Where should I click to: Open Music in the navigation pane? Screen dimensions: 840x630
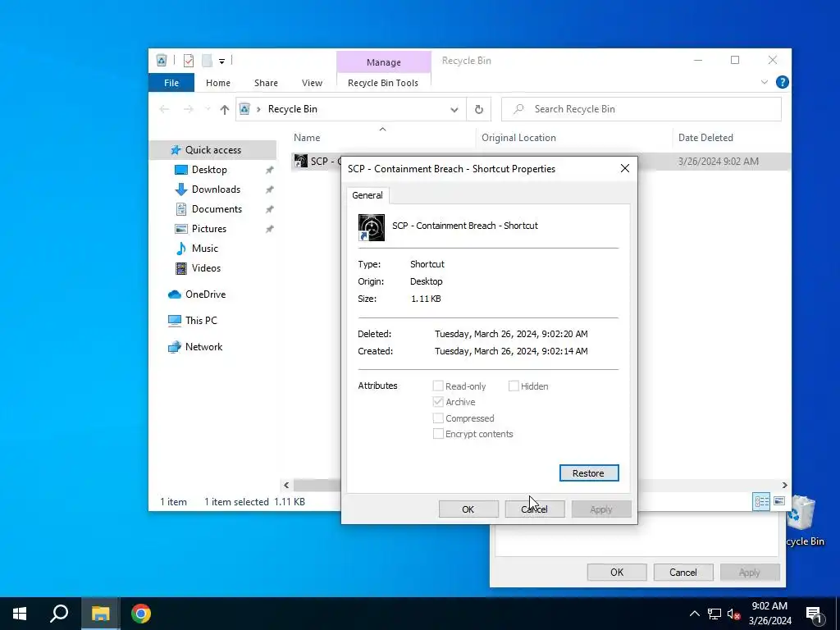click(x=204, y=249)
